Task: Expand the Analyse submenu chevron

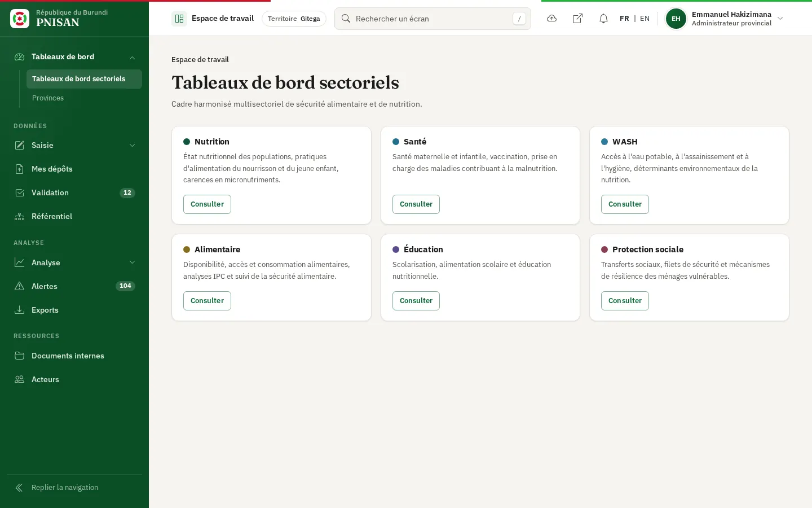Action: click(132, 262)
